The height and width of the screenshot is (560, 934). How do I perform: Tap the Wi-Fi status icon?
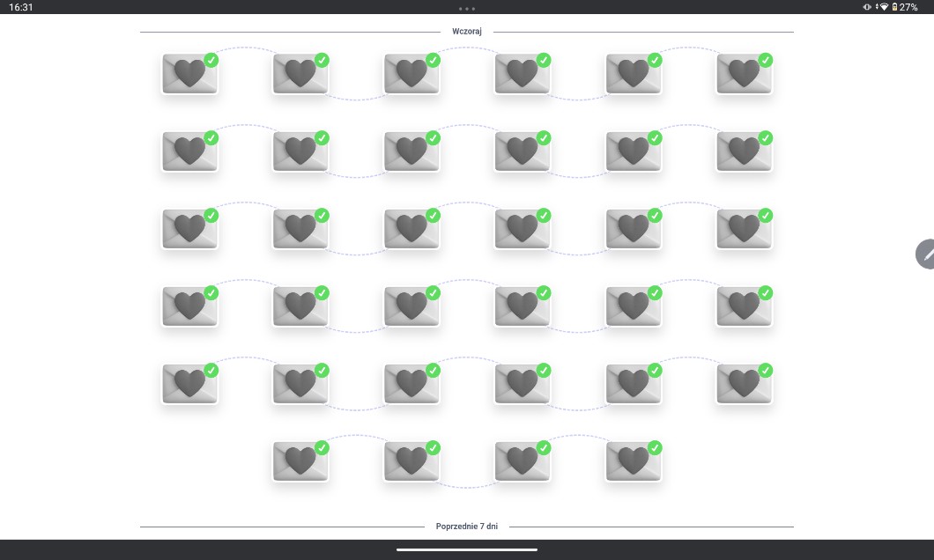[x=883, y=7]
